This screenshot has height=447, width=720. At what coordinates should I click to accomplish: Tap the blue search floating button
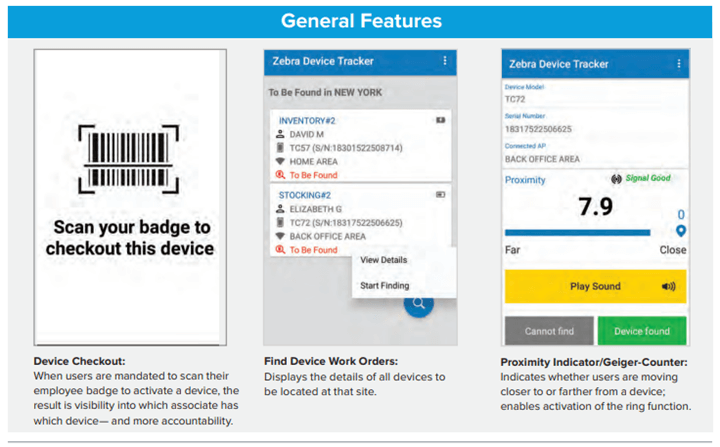click(418, 303)
